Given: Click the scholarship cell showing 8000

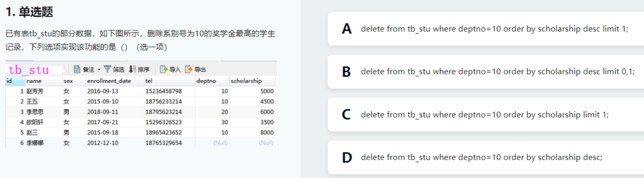Looking at the screenshot, I should pos(266,133).
